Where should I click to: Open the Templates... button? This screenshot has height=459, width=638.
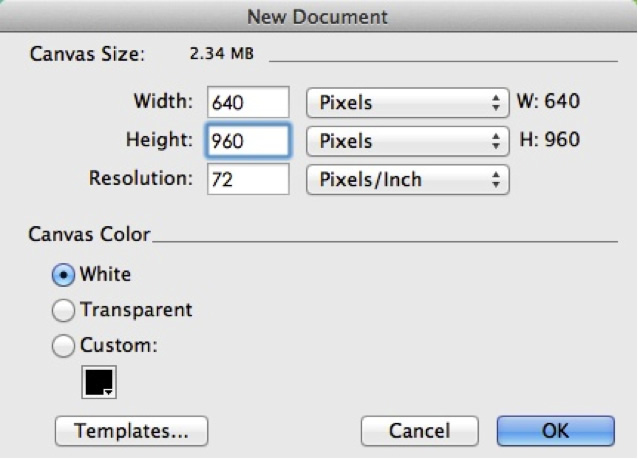coord(131,431)
